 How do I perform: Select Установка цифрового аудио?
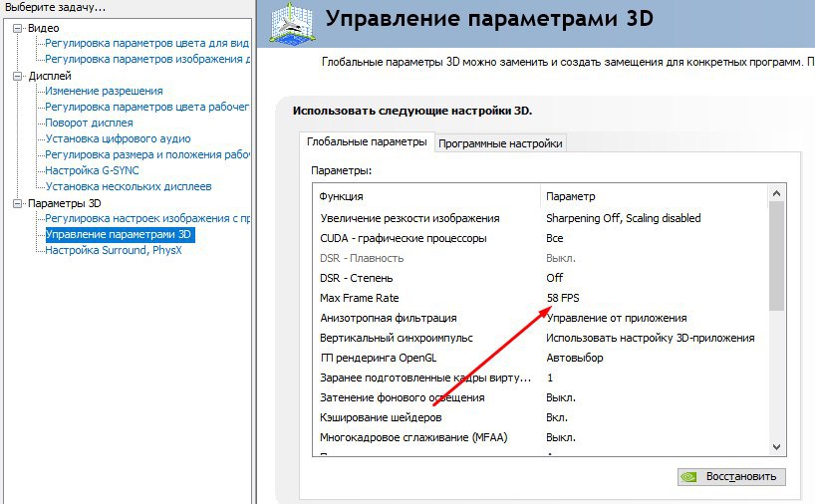click(x=118, y=138)
